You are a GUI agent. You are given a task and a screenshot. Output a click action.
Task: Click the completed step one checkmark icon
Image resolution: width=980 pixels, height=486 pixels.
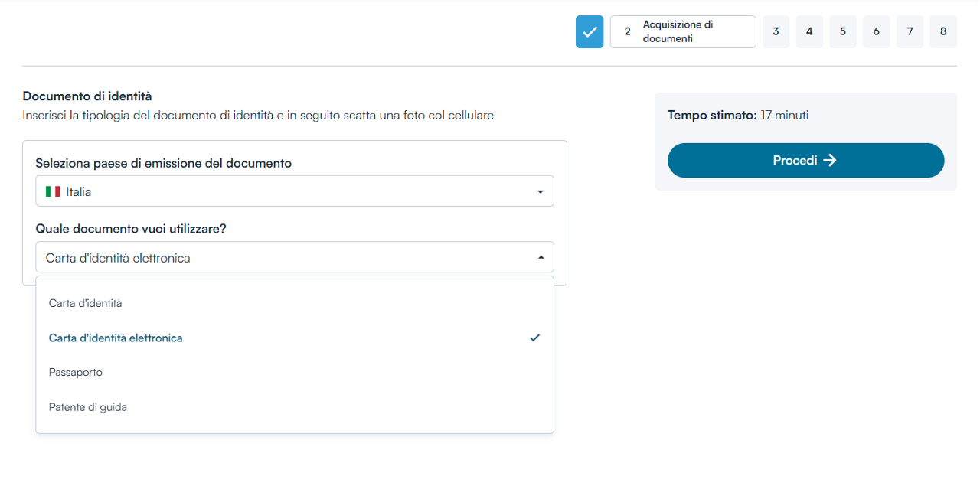590,32
